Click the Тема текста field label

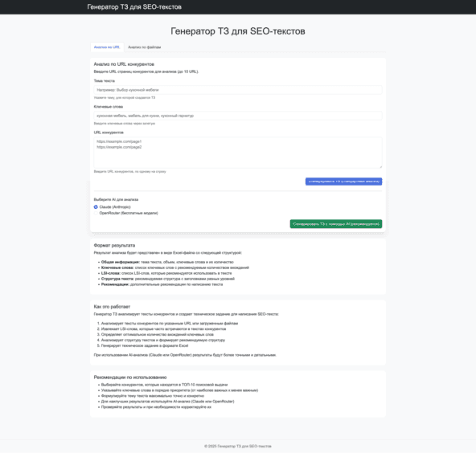(x=105, y=81)
